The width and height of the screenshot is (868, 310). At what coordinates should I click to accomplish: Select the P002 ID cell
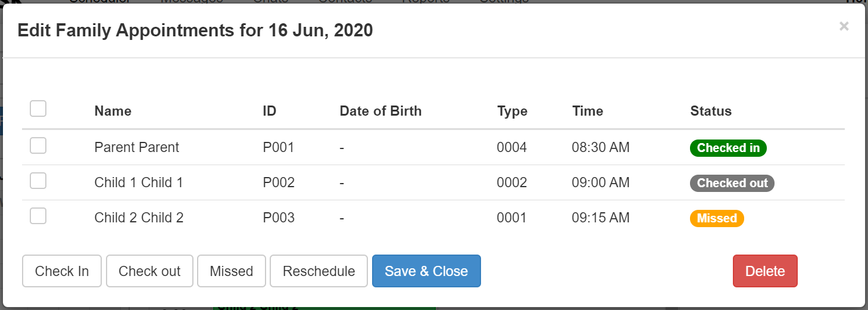279,182
